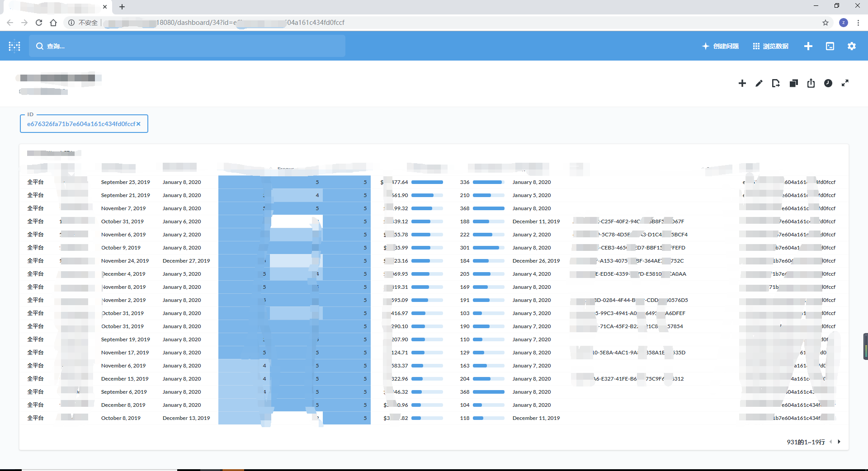Add a new card with the plus icon
868x471 pixels.
pos(742,83)
